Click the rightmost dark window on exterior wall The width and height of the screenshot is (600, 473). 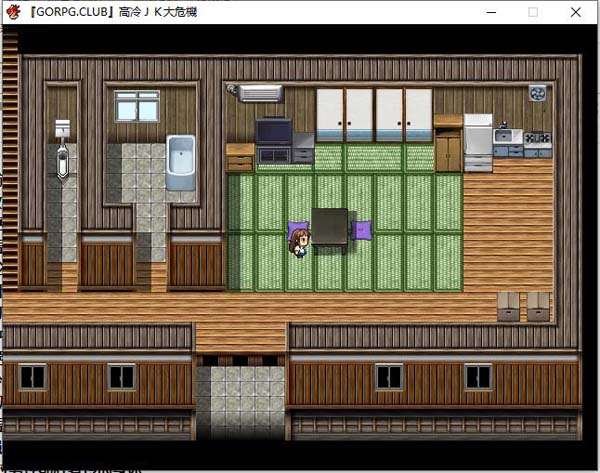click(x=478, y=377)
